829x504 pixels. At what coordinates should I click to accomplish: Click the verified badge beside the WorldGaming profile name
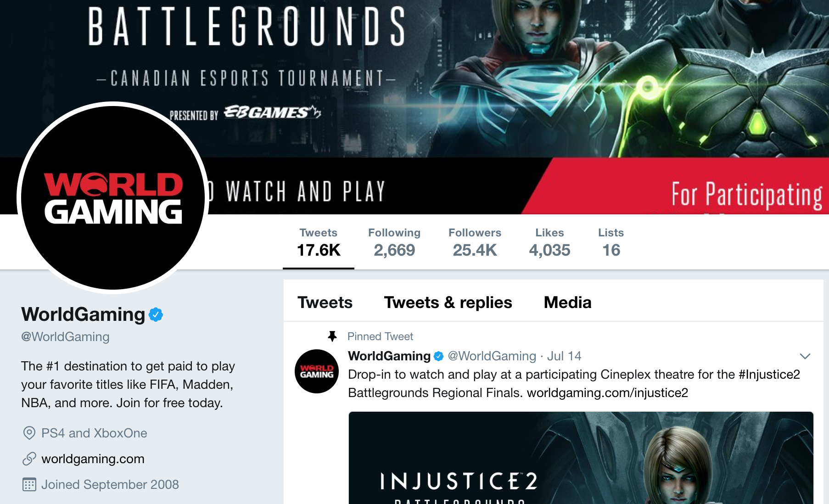click(156, 314)
